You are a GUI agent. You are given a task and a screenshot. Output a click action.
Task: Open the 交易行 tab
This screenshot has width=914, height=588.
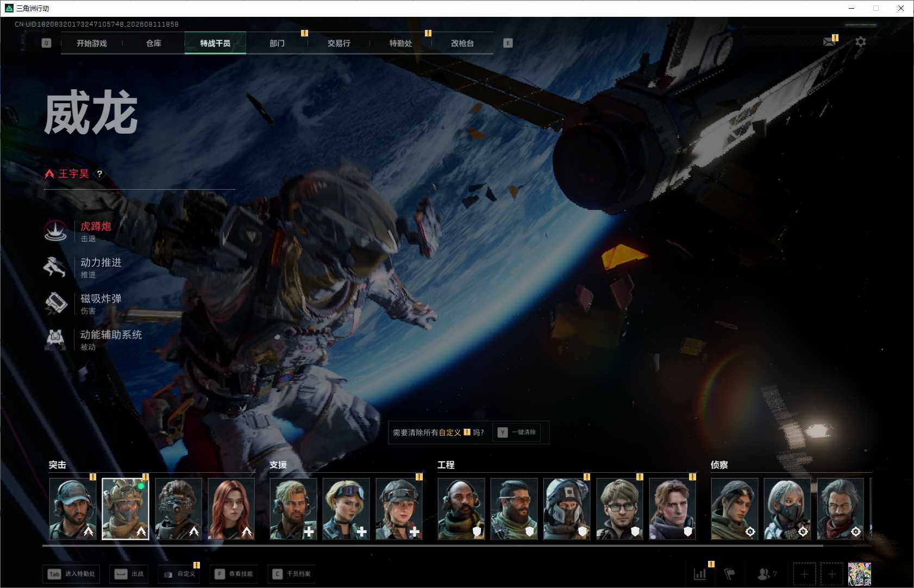(339, 43)
